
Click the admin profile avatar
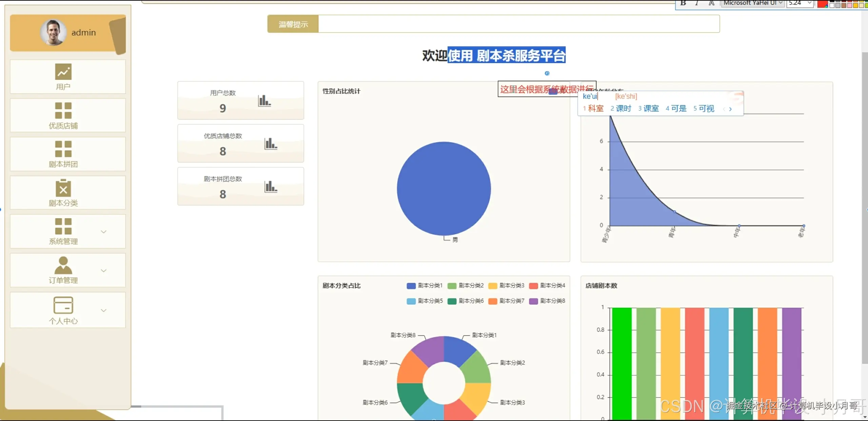[53, 33]
